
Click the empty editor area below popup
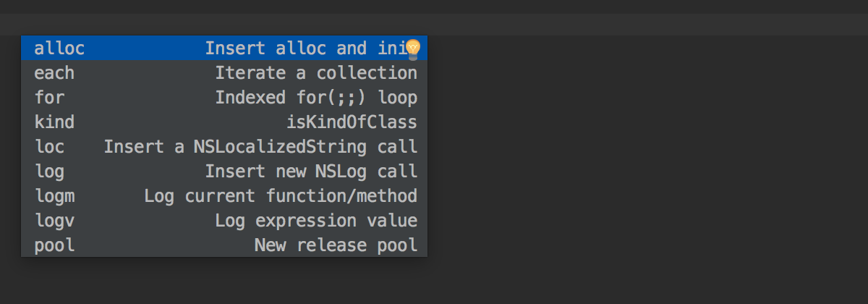point(434,281)
